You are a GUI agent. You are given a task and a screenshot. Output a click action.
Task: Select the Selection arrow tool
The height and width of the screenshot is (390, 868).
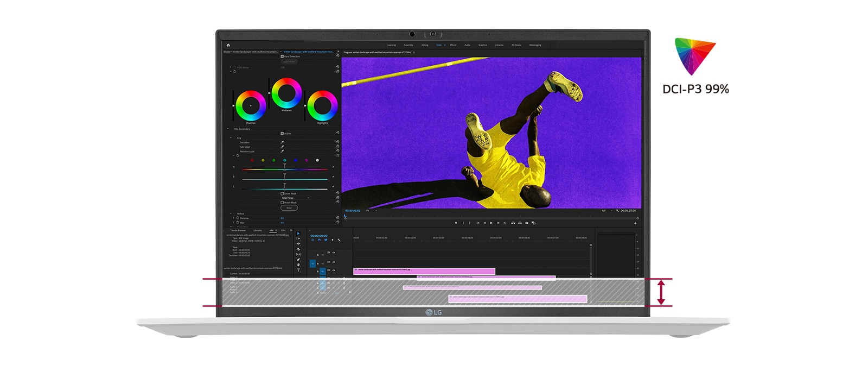[x=298, y=234]
